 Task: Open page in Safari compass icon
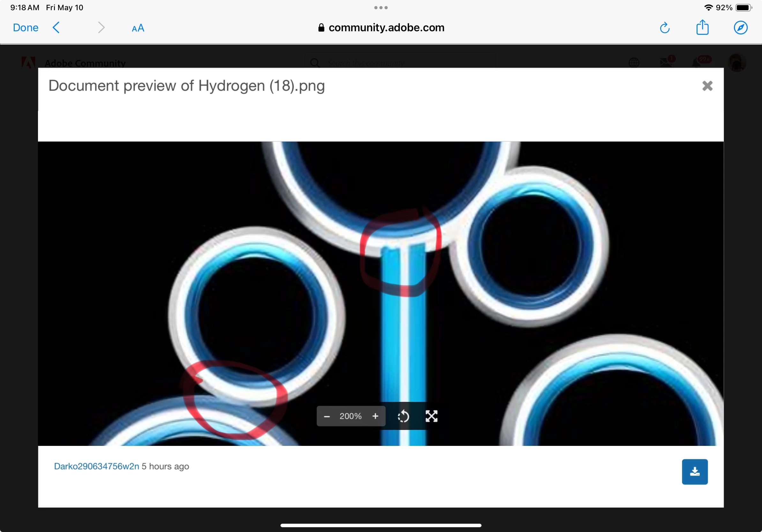(x=740, y=27)
